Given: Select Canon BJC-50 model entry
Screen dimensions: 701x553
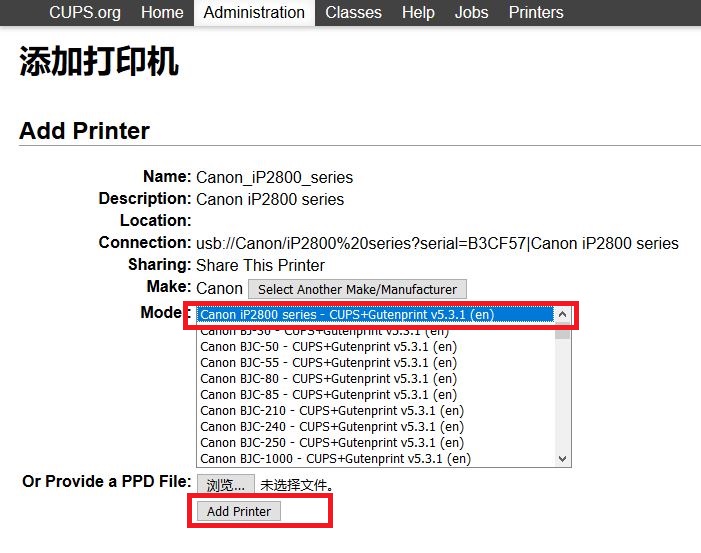Looking at the screenshot, I should click(x=375, y=346).
